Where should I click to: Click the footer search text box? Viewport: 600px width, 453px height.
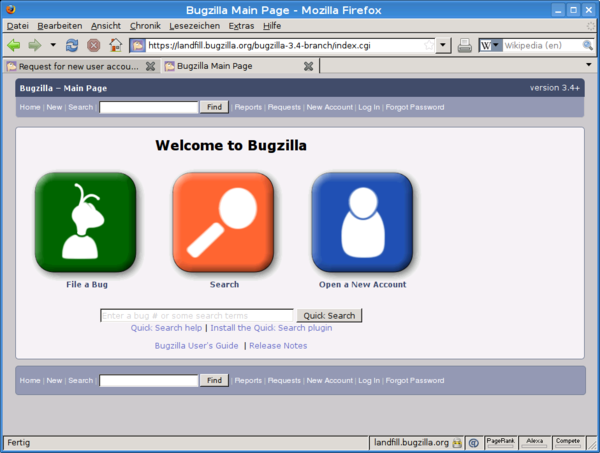point(149,380)
